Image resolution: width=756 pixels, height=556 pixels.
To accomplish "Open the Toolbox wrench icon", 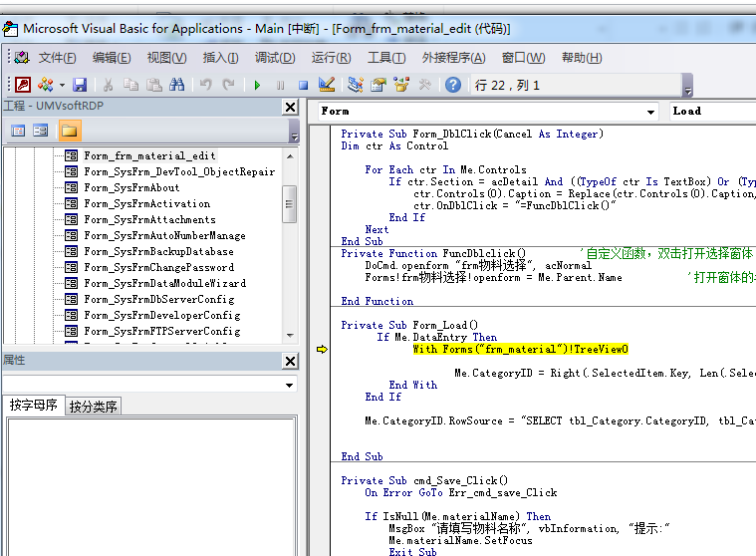I will pyautogui.click(x=424, y=85).
